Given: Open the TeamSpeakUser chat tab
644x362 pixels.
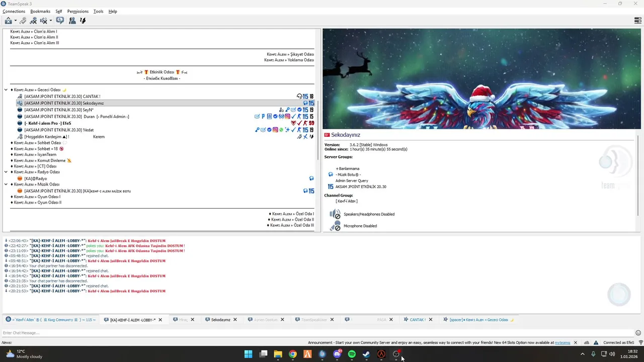Looking at the screenshot, I should (314, 320).
